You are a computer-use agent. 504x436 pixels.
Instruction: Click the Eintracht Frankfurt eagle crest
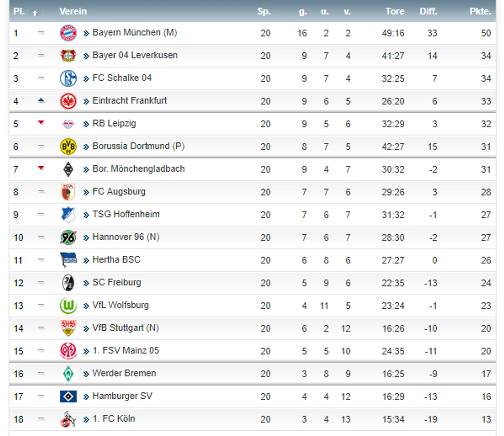pos(68,101)
